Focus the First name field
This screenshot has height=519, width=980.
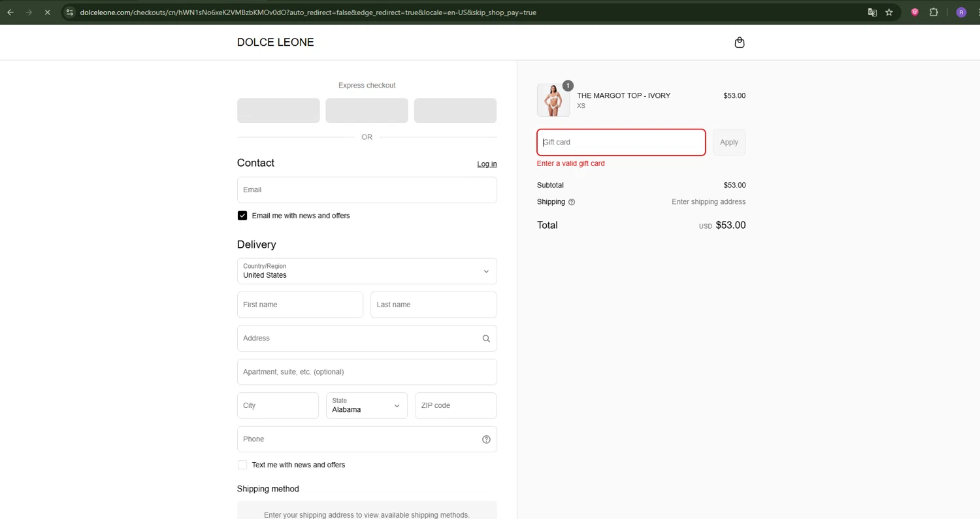click(x=300, y=305)
